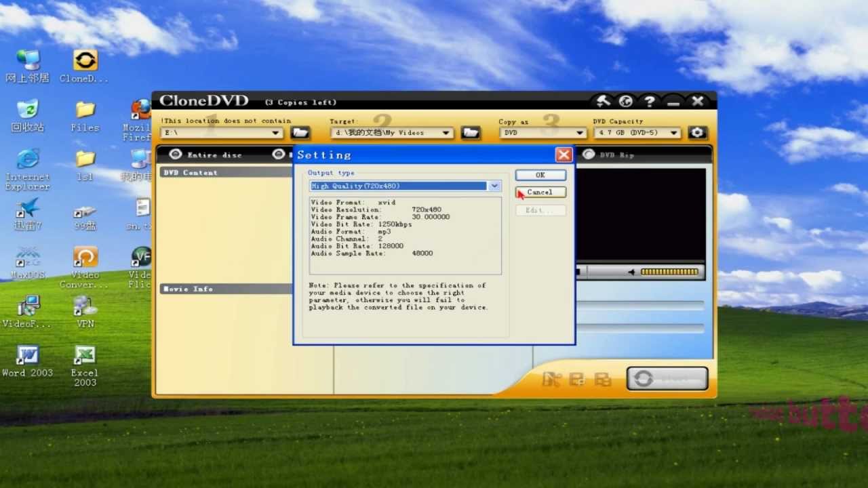Screen dimensions: 868x488
Task: Click the Audio Format: mp3 line
Action: click(x=351, y=232)
